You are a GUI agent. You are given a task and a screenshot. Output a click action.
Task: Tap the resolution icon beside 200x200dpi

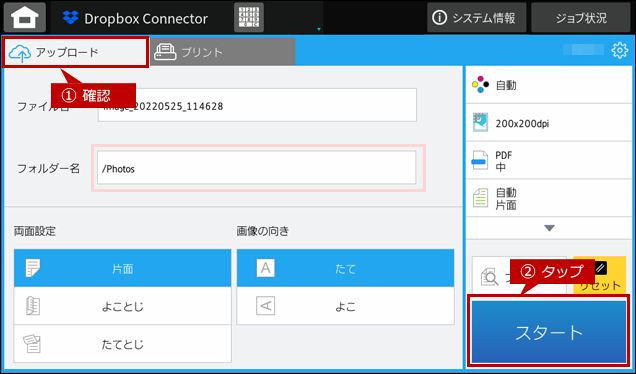[x=481, y=123]
